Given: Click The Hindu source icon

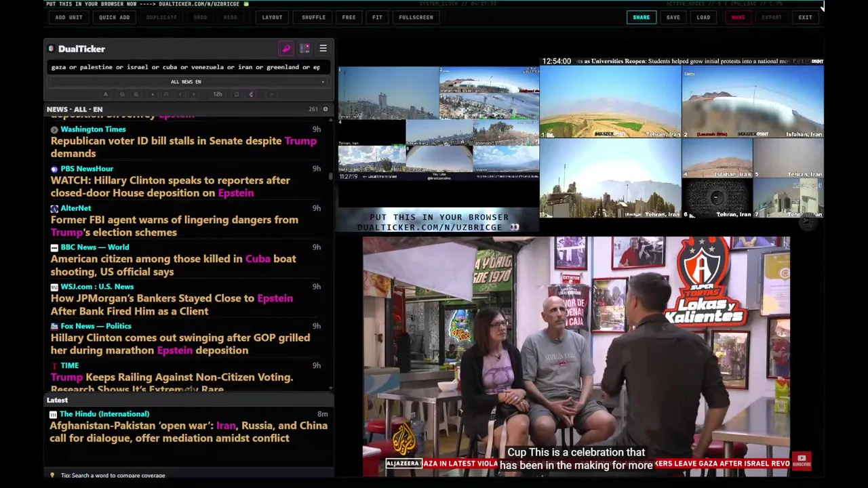Looking at the screenshot, I should coord(53,414).
